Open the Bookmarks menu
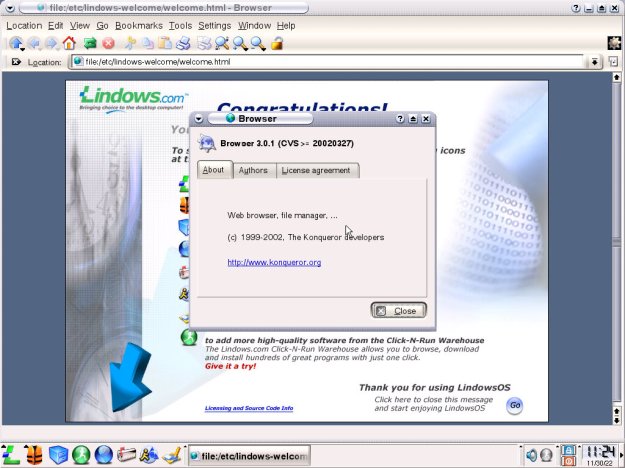This screenshot has width=625, height=468. [x=139, y=26]
